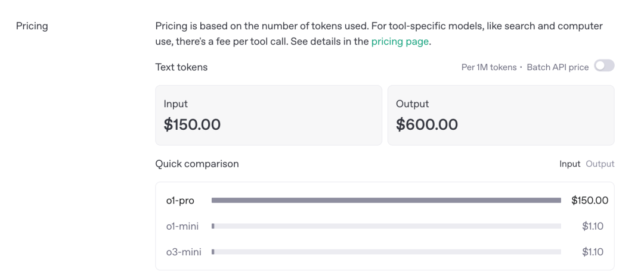Click the $150.00 price in o1-pro row

[590, 201]
